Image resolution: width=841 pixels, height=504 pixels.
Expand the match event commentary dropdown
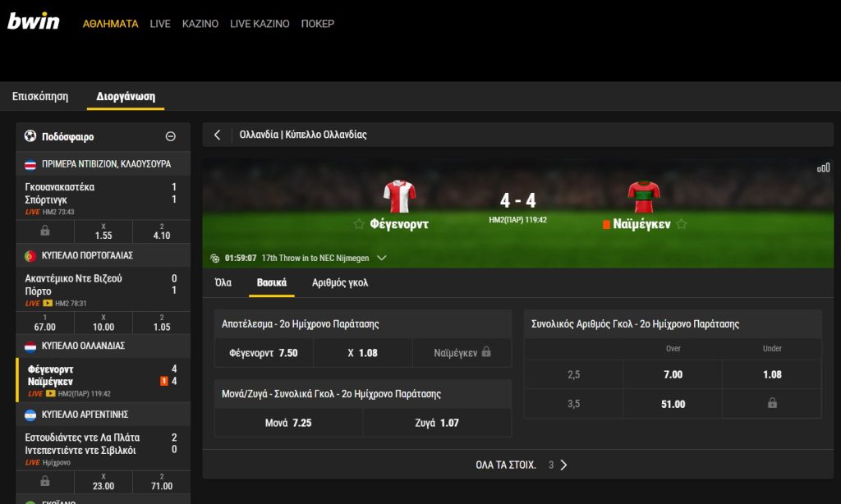point(381,258)
